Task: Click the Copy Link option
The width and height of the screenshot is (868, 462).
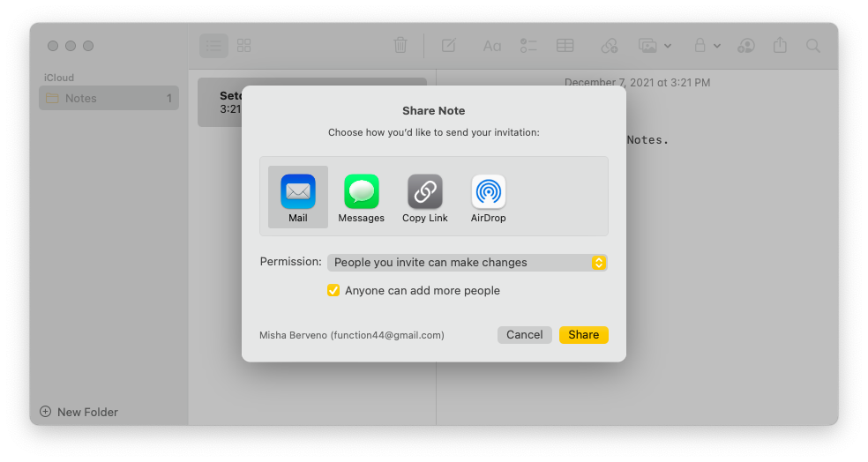Action: tap(424, 197)
